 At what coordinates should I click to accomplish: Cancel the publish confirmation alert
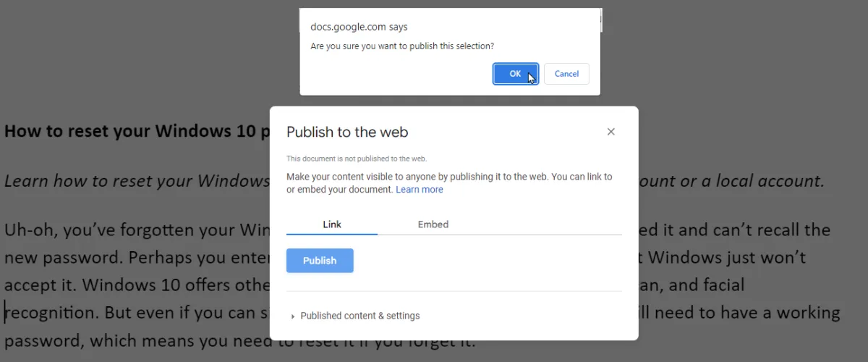point(566,74)
